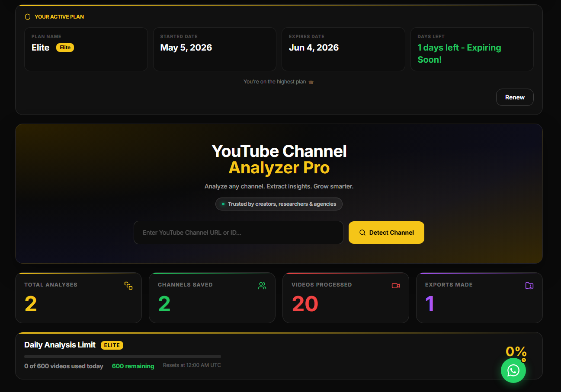This screenshot has width=561, height=392.
Task: Click the green dot in Trusted badge
Action: click(223, 204)
